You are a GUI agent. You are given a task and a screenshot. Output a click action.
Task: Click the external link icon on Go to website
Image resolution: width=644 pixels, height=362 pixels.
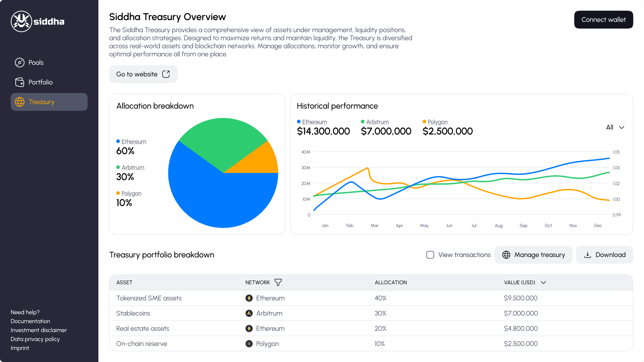(166, 74)
